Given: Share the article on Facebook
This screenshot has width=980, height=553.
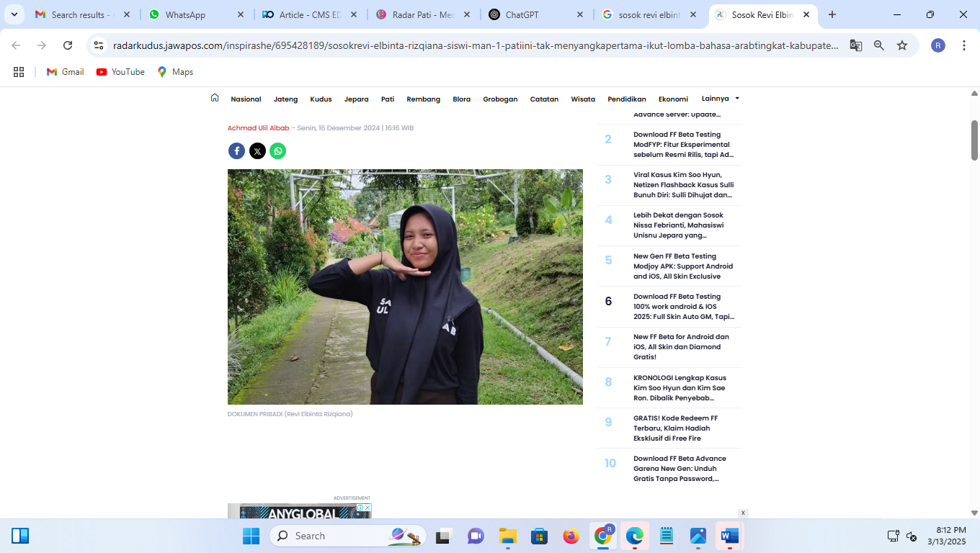Looking at the screenshot, I should [x=236, y=150].
